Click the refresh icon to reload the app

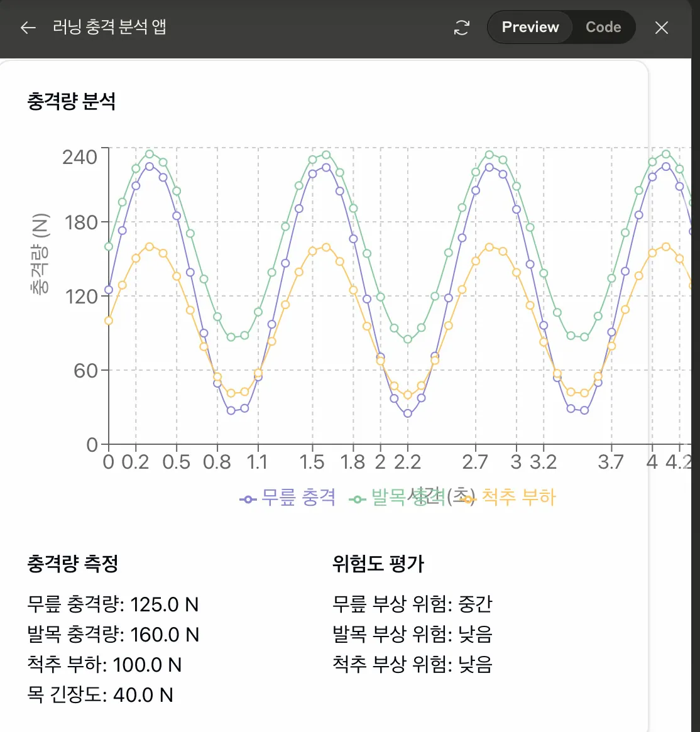point(461,28)
